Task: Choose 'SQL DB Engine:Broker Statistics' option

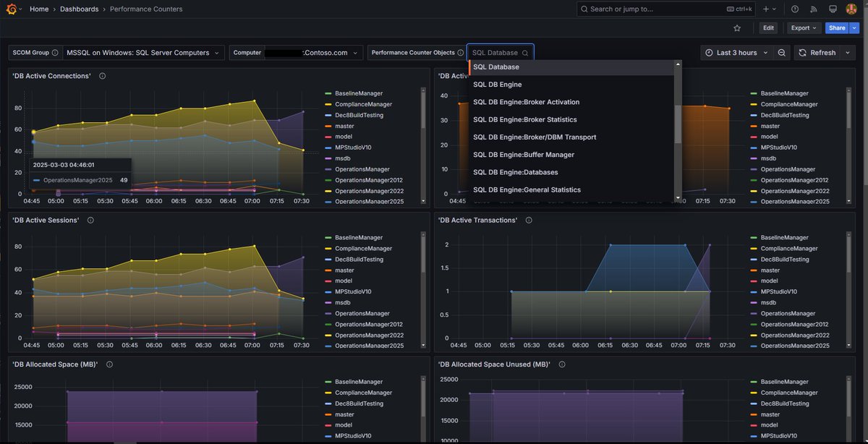Action: coord(571,119)
